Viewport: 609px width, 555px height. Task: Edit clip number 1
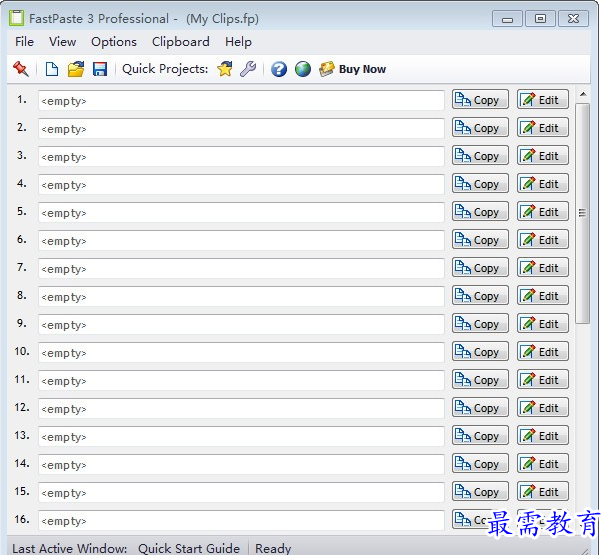coord(543,99)
